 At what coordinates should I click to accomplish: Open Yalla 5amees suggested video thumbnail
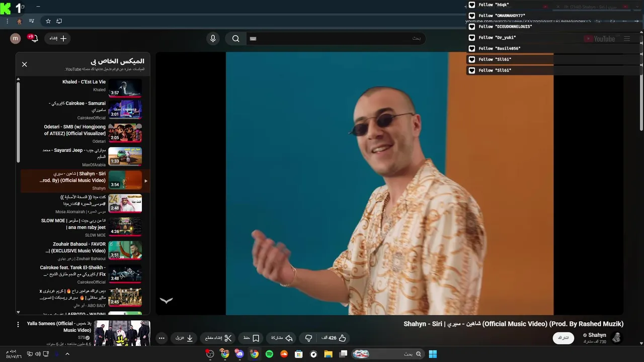pos(122,333)
